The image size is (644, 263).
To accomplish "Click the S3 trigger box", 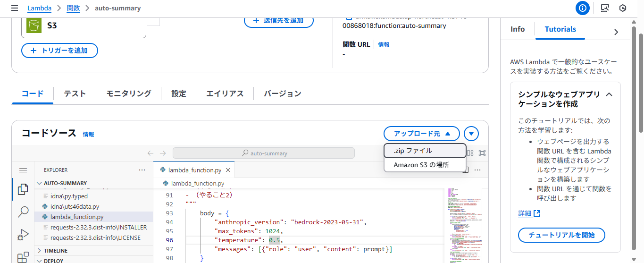I will [x=84, y=27].
